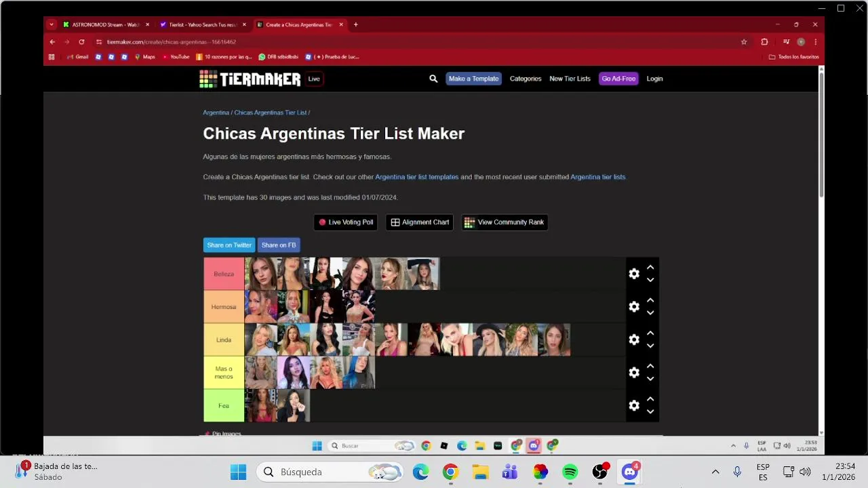
Task: Click pink Belleza tier label
Action: pos(224,274)
